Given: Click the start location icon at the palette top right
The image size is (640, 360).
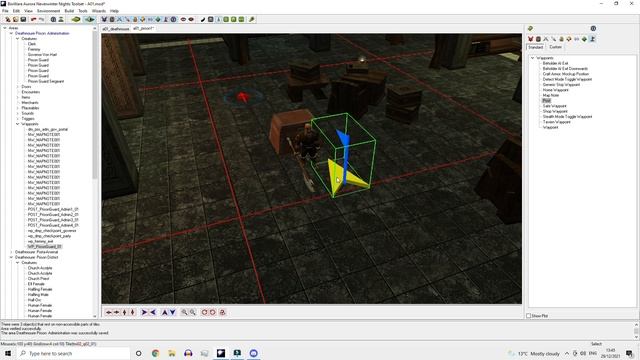Looking at the screenshot, I should point(593,28).
